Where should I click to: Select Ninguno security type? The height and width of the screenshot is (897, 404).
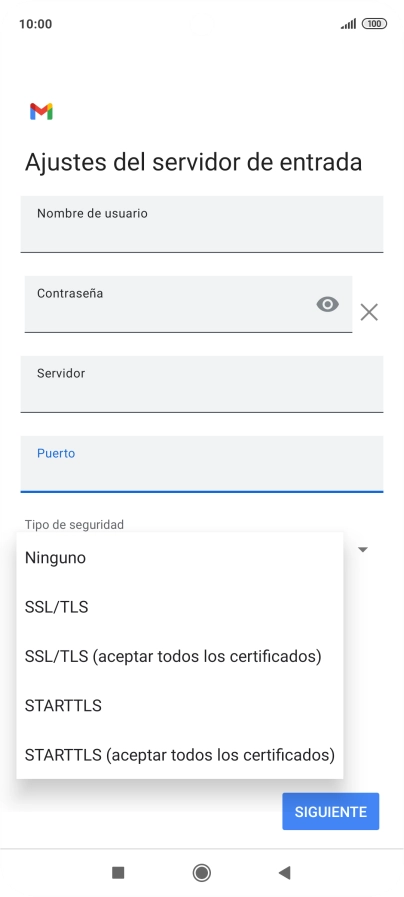(x=180, y=558)
